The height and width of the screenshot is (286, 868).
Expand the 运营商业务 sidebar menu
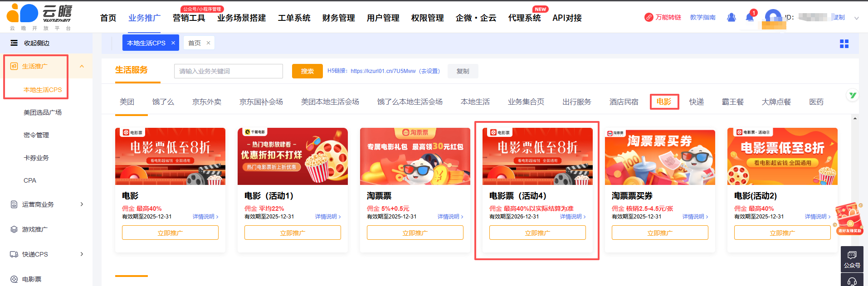(x=82, y=204)
